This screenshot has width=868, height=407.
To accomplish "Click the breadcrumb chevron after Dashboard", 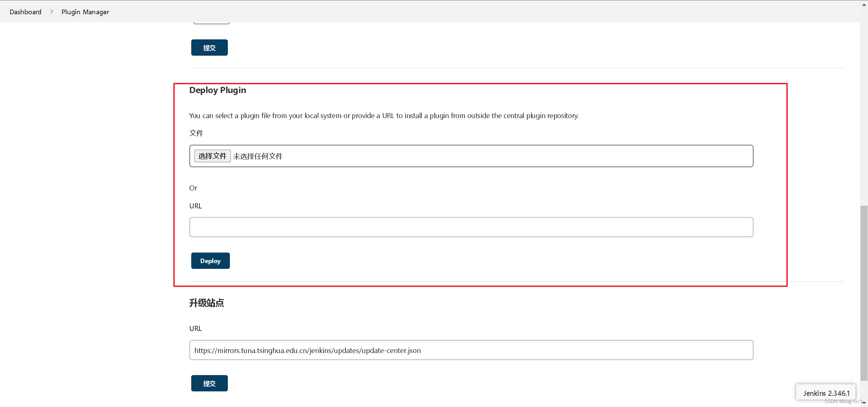I will 52,12.
